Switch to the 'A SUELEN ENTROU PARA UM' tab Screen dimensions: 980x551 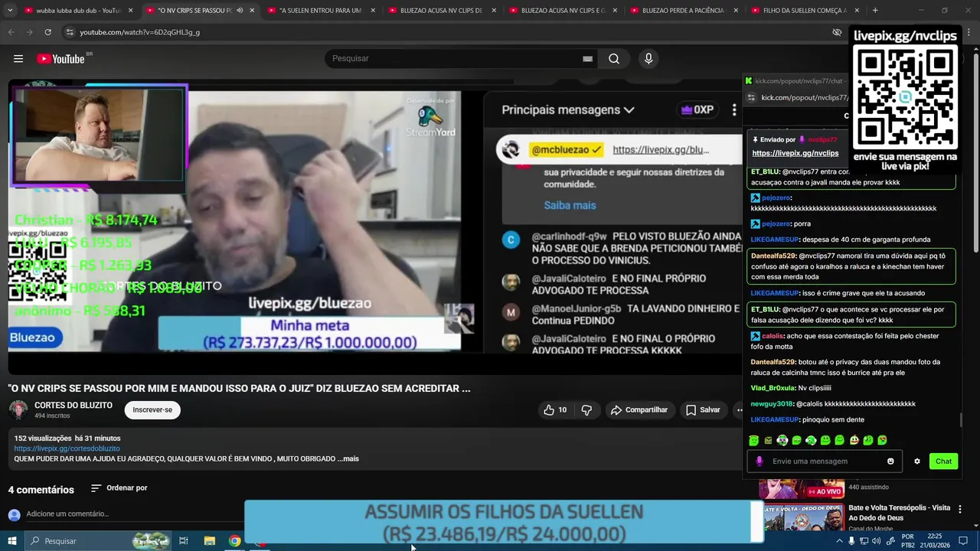pos(320,11)
